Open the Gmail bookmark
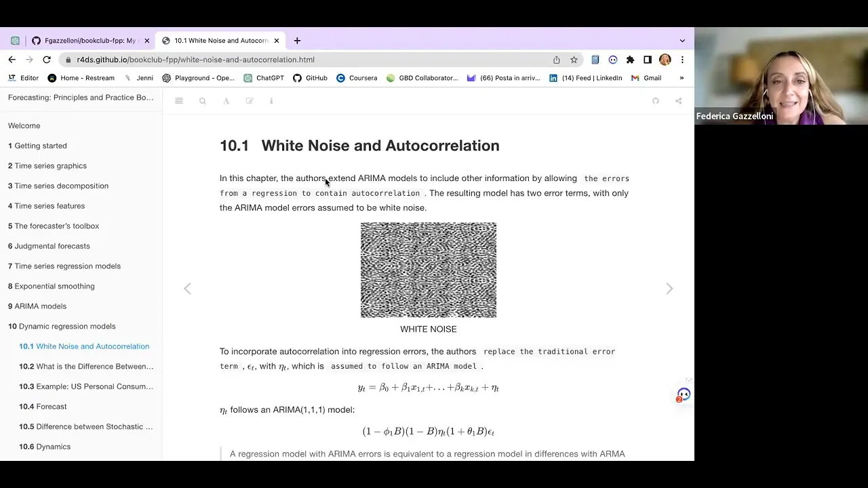The image size is (868, 488). (x=646, y=78)
